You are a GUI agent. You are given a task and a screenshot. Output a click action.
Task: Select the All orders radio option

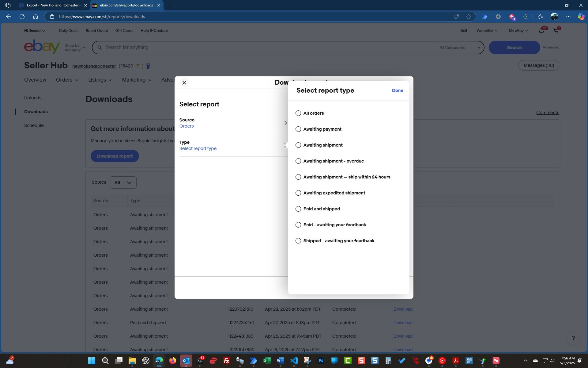[x=298, y=113]
